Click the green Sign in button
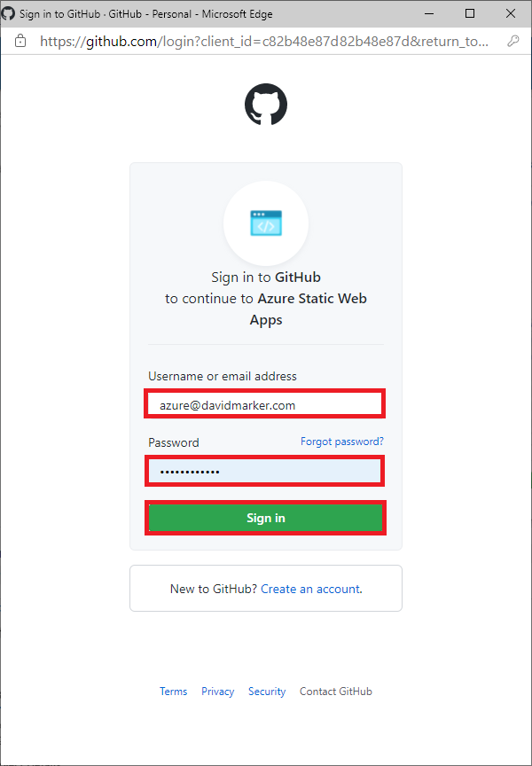 click(x=265, y=518)
